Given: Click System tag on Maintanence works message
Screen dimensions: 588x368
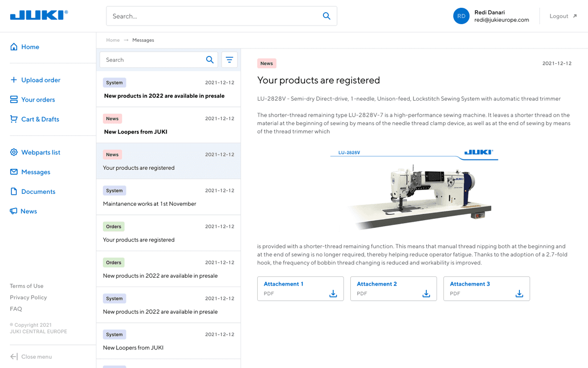Looking at the screenshot, I should pos(114,190).
